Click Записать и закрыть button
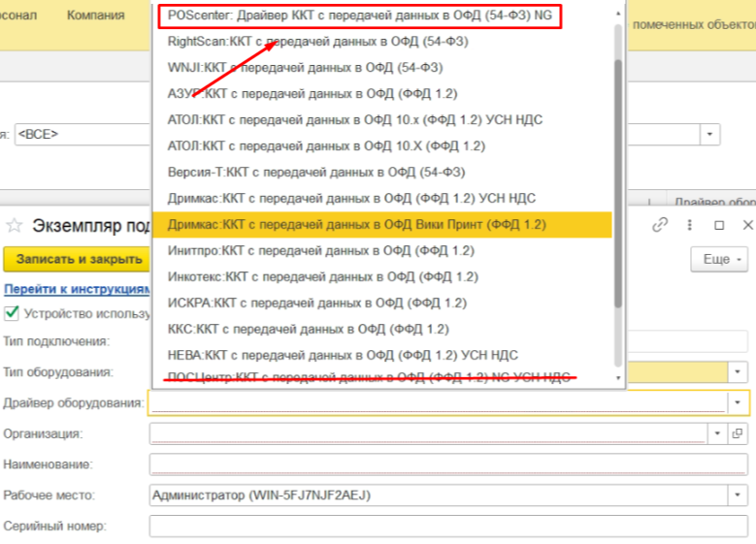This screenshot has height=544, width=756. [77, 259]
